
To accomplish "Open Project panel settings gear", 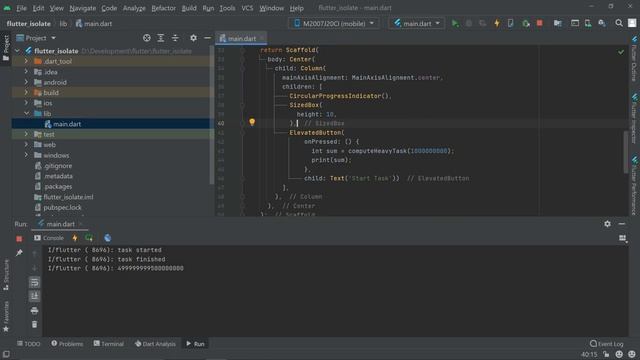I will [193, 38].
